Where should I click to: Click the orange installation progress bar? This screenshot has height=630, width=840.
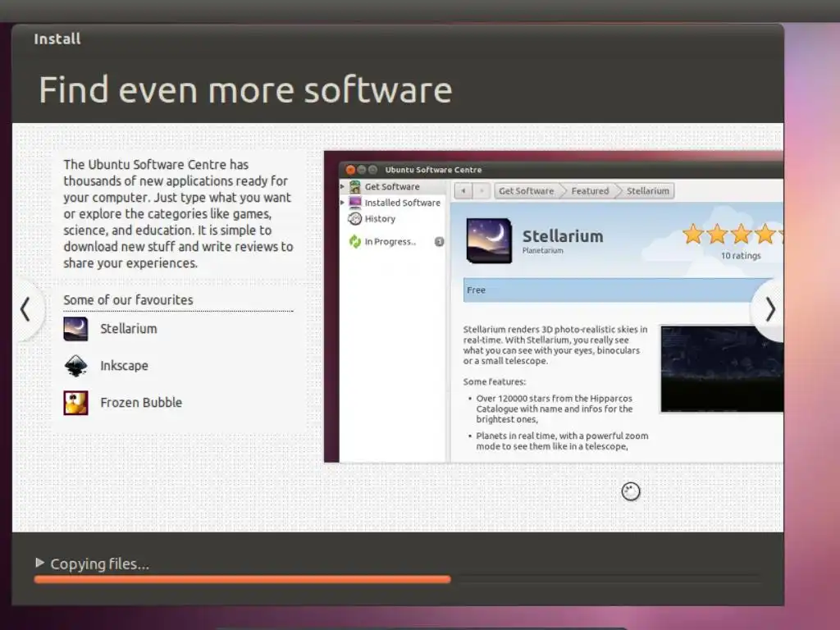[x=242, y=579]
